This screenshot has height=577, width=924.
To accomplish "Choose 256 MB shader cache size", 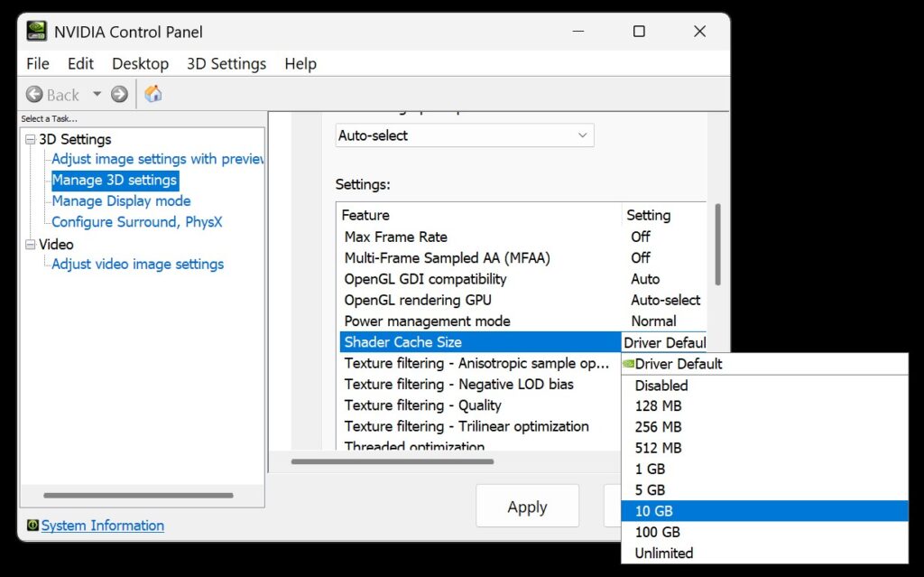I will coord(765,427).
